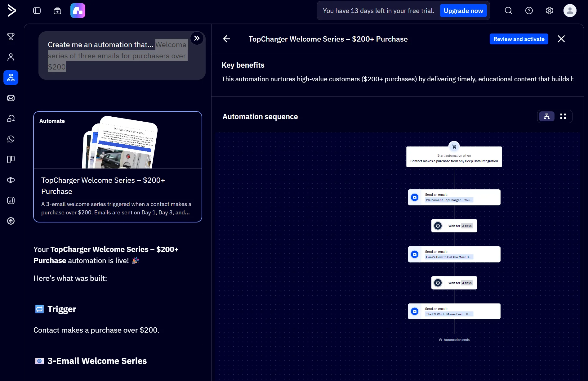
Task: Select the 'Wait for 4 days' step
Action: 454,283
